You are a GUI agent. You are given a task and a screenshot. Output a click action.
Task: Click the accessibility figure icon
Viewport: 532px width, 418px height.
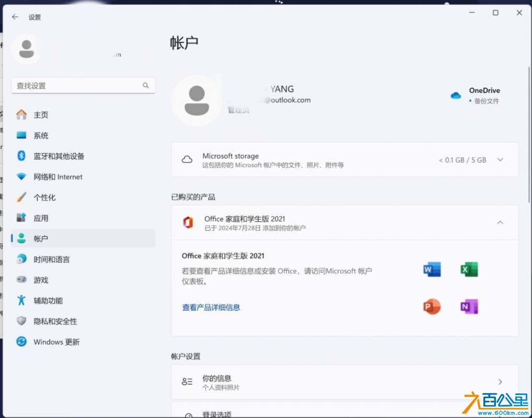click(x=21, y=300)
